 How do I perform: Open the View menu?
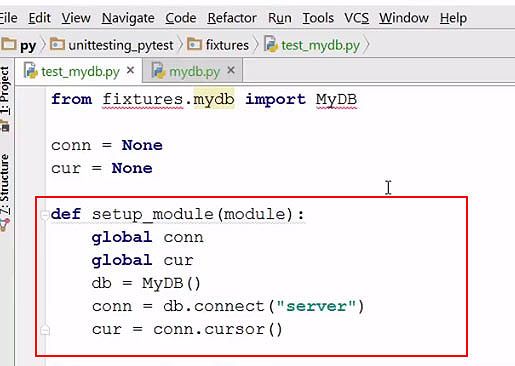click(x=76, y=18)
